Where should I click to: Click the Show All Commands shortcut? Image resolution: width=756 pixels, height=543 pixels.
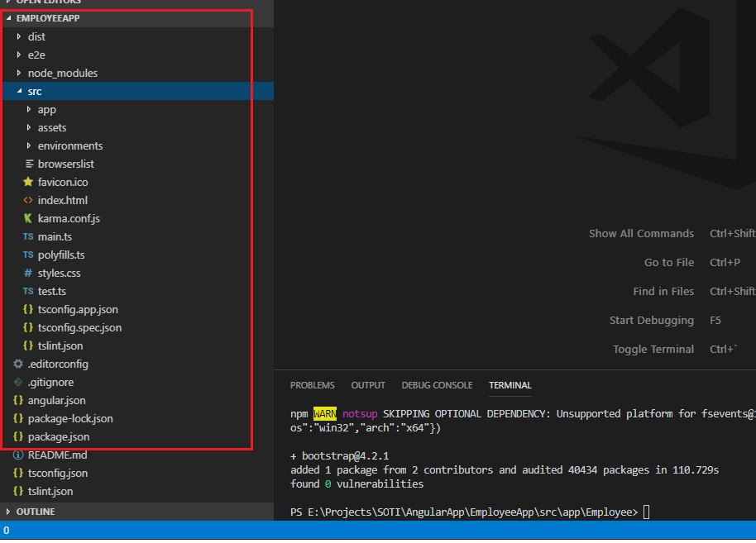point(641,233)
